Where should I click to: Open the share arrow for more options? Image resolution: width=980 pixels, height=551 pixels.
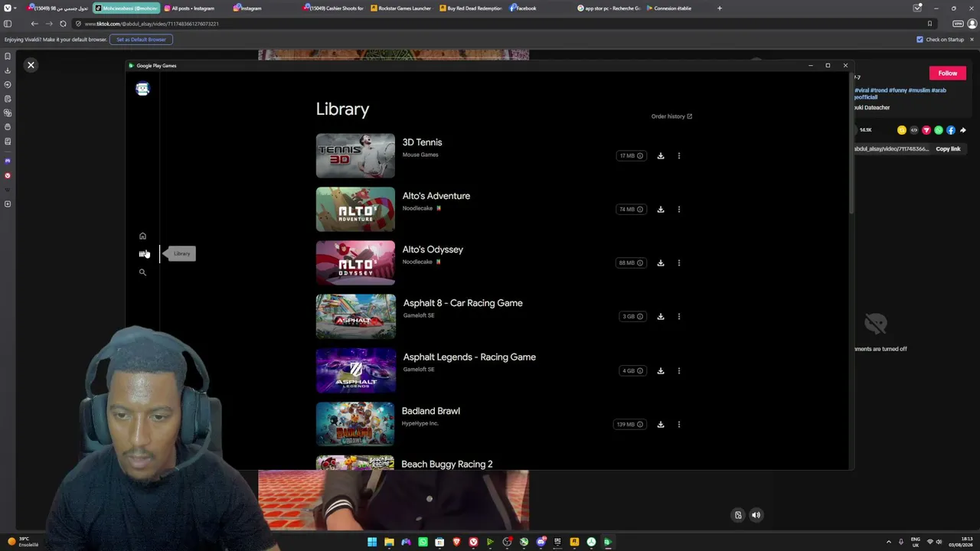click(963, 130)
